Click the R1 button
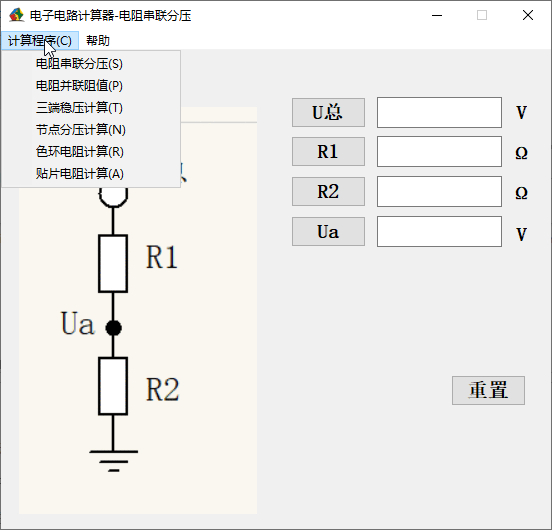552x530 pixels. [x=328, y=152]
